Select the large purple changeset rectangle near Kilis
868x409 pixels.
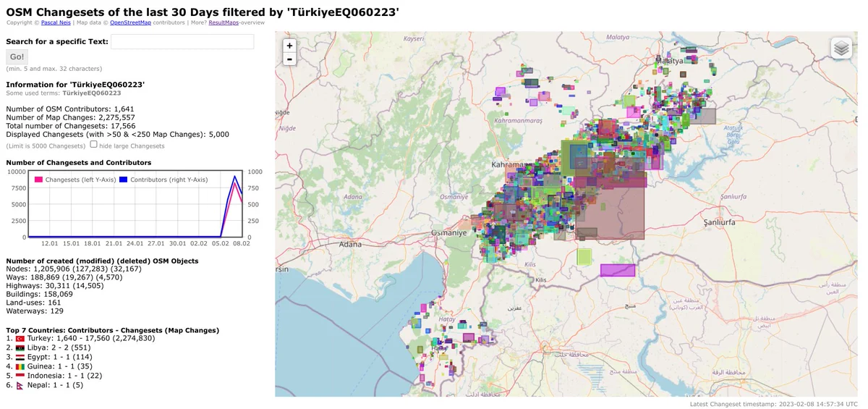pyautogui.click(x=618, y=270)
